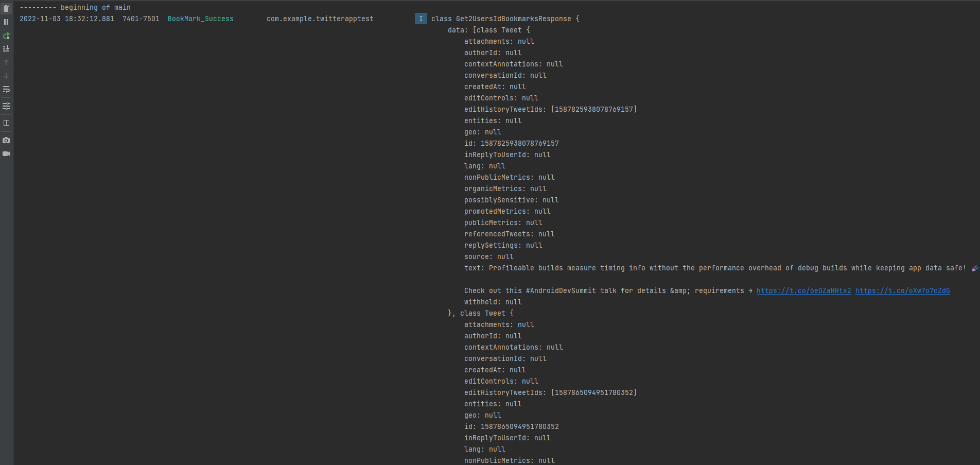The width and height of the screenshot is (980, 465).
Task: Click the package name com.example.twitterapptest
Action: tap(320, 19)
